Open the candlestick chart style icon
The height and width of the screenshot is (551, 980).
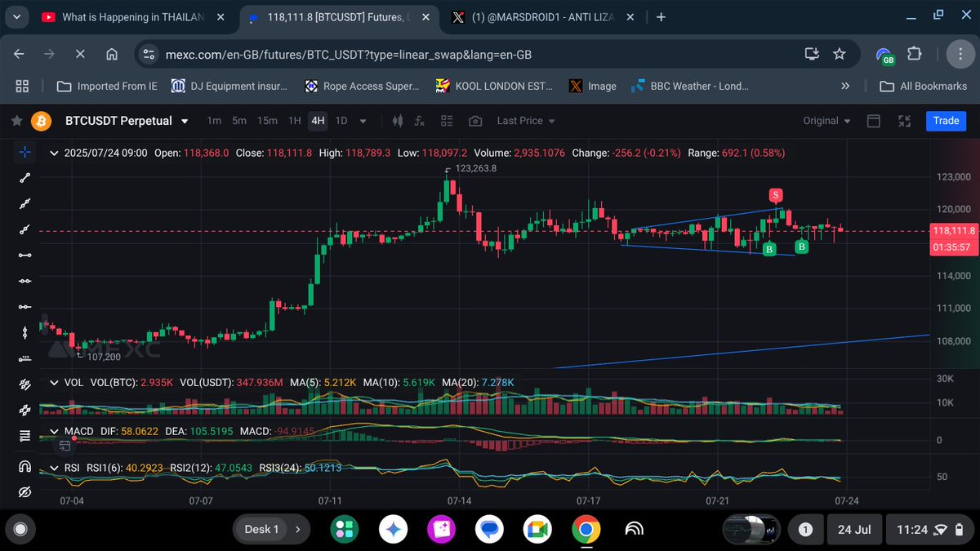(x=399, y=121)
